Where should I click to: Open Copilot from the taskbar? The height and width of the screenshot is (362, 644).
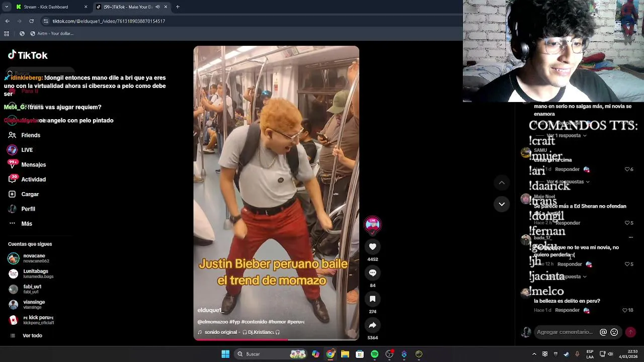pos(315,354)
